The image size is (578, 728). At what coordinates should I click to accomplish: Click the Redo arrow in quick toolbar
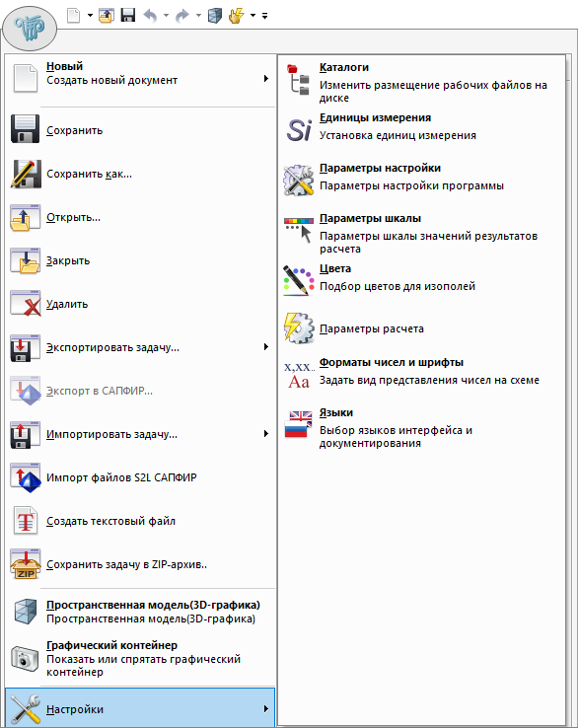coord(182,16)
